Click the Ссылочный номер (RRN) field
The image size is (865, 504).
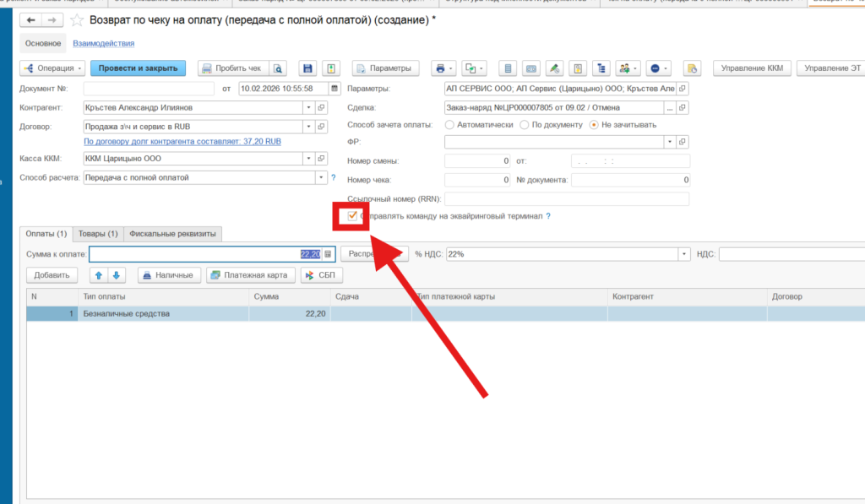[566, 199]
